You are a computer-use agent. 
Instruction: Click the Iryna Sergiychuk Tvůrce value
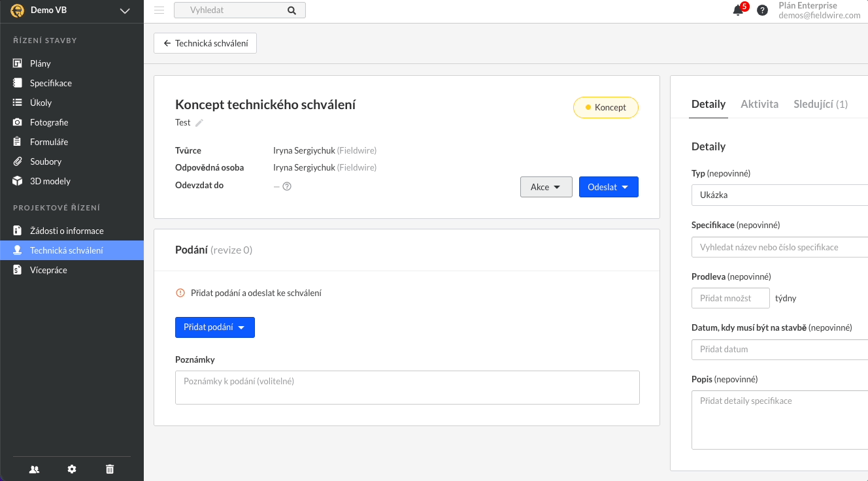pos(325,150)
